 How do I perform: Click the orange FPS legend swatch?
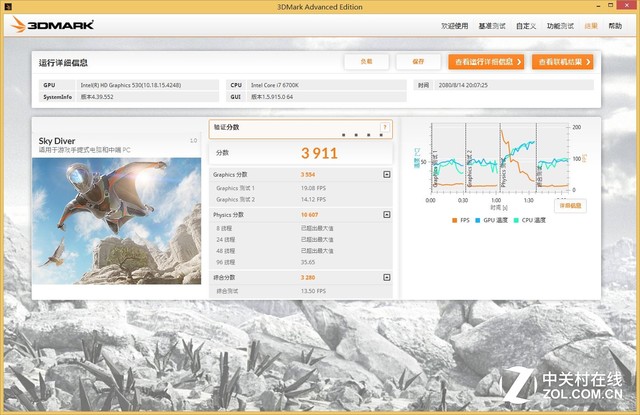(x=453, y=219)
